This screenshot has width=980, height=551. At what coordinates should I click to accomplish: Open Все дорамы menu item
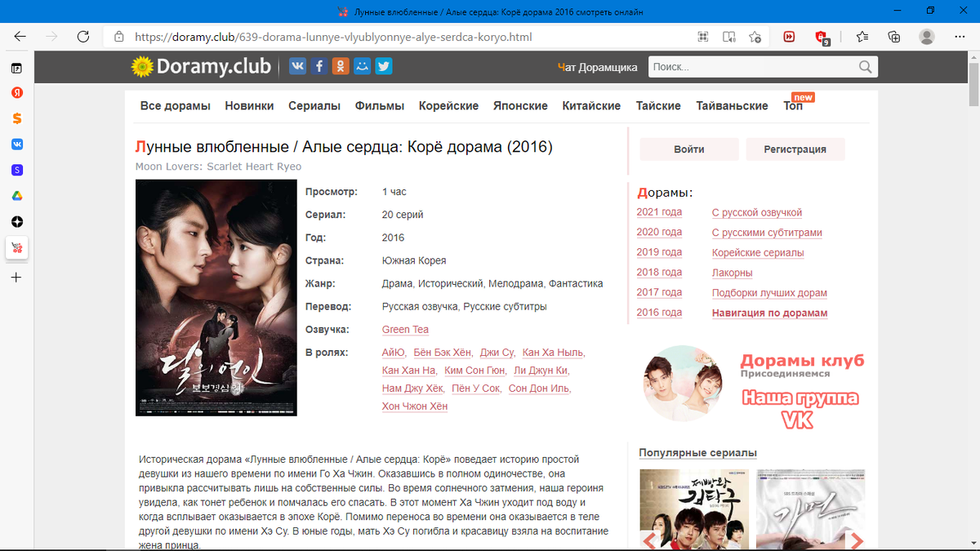tap(176, 106)
